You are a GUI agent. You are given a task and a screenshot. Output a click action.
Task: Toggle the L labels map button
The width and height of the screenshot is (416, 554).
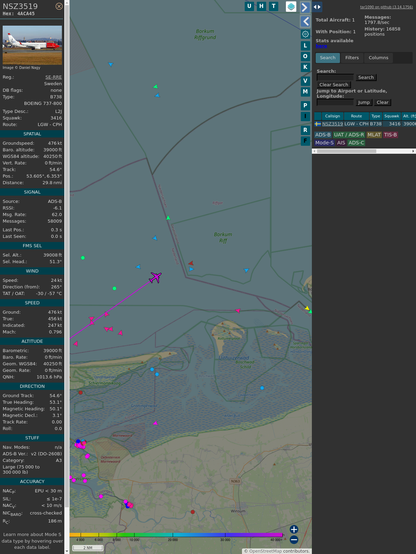(305, 46)
